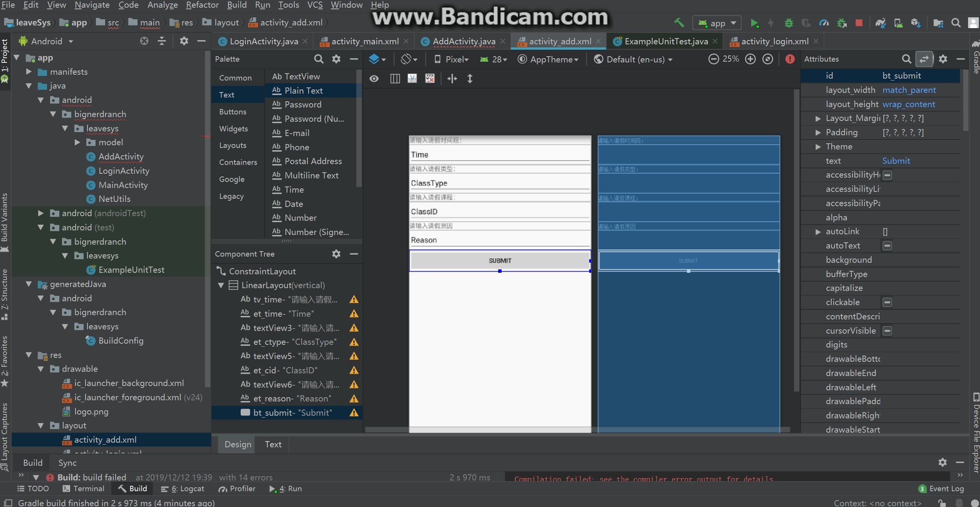
Task: Open the Pixel device dropdown
Action: [x=451, y=59]
